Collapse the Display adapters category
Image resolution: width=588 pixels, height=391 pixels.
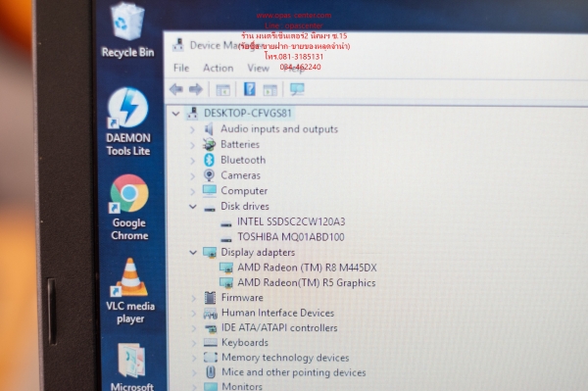pyautogui.click(x=193, y=252)
